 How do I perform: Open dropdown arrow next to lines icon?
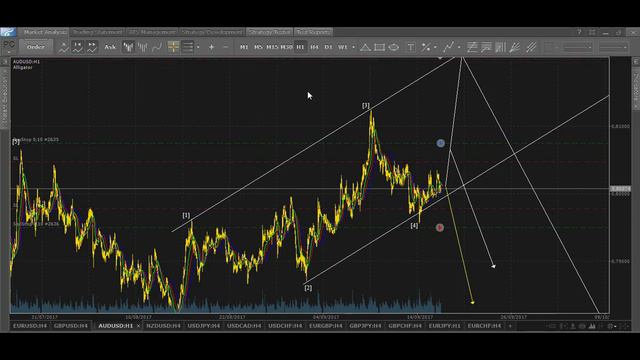(198, 47)
